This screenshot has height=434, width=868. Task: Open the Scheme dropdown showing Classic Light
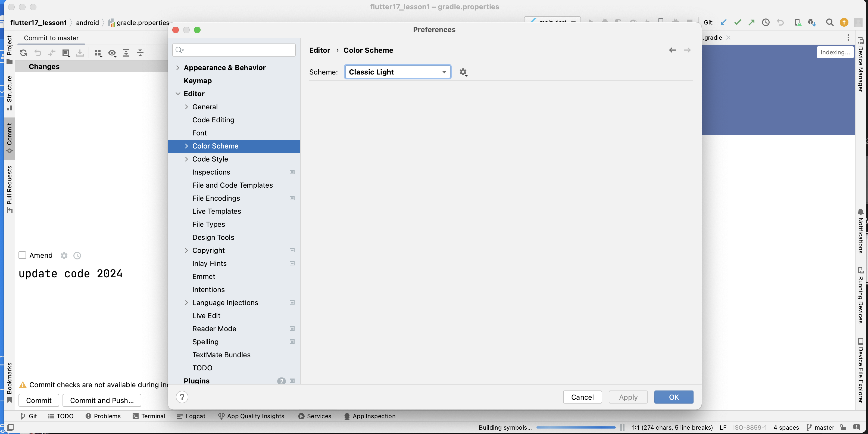click(x=397, y=72)
